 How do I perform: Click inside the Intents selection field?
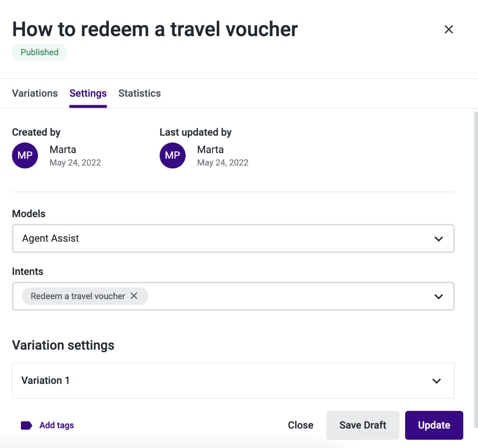pos(233,296)
